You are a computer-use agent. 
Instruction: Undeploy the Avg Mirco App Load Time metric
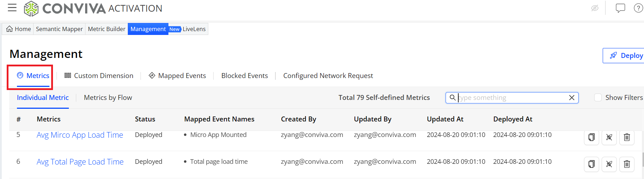pos(609,137)
